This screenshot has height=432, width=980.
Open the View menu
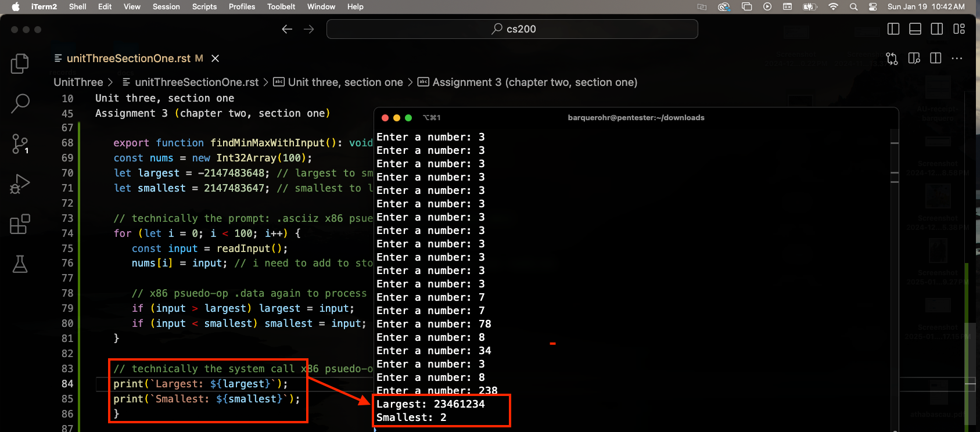132,7
